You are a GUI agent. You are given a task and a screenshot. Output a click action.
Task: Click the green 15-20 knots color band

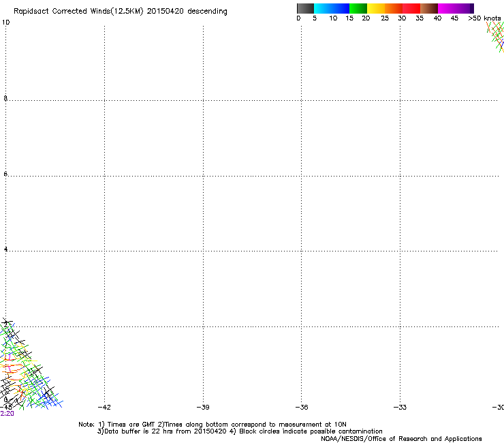(x=358, y=8)
